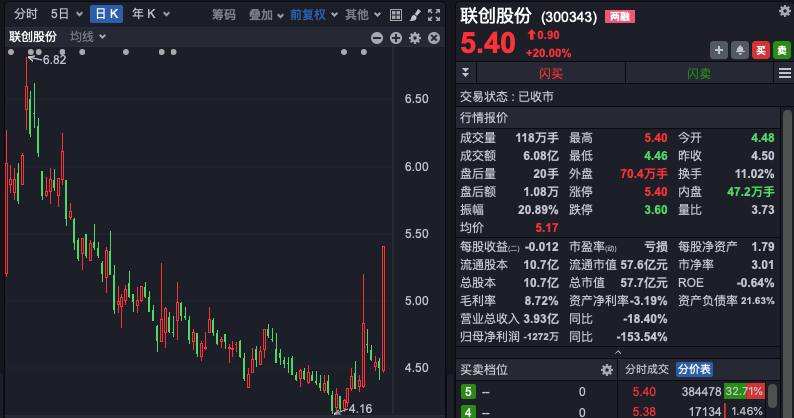Switch to the 分时成交 tab
The height and width of the screenshot is (418, 794).
click(647, 369)
